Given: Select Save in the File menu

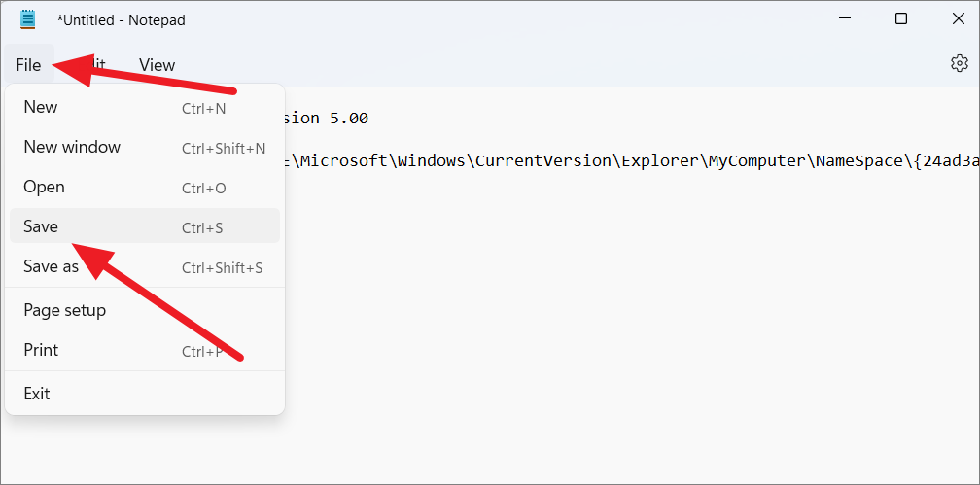Looking at the screenshot, I should click(x=144, y=226).
